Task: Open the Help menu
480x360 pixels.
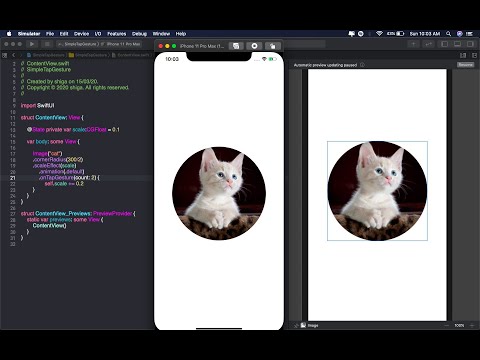Action: (x=181, y=34)
